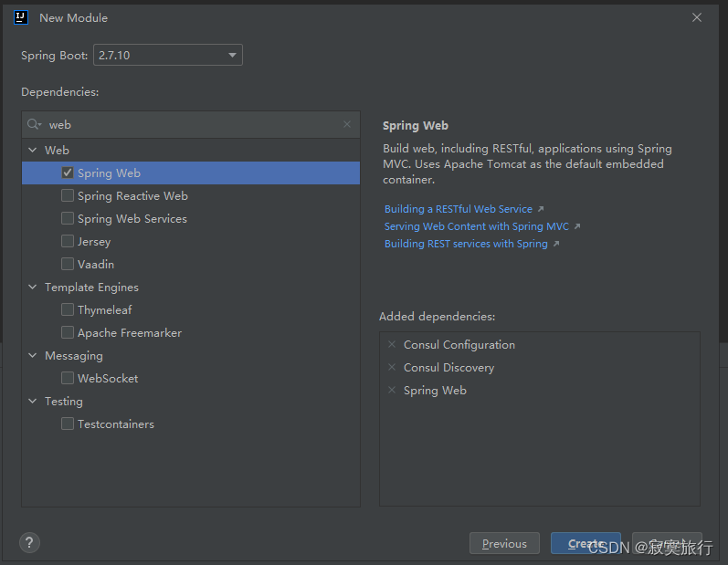The image size is (728, 565).
Task: Click external link arrow beside Spring MVC link
Action: tap(577, 226)
